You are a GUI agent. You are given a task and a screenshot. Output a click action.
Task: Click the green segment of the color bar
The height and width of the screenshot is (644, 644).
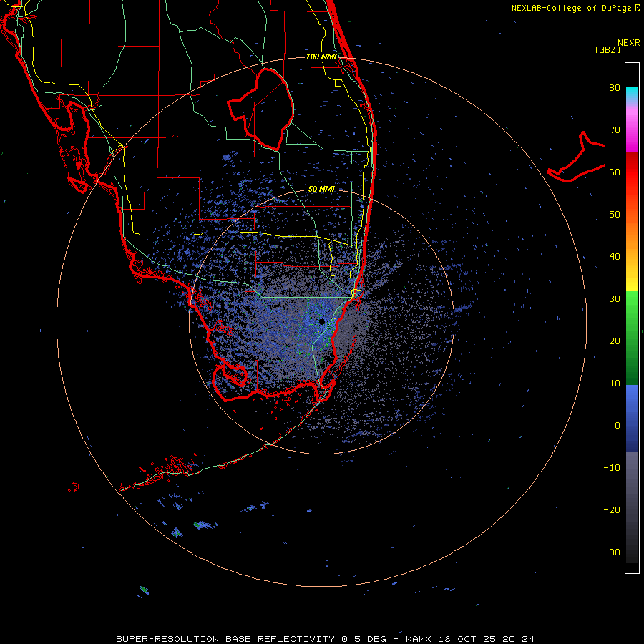(x=632, y=338)
